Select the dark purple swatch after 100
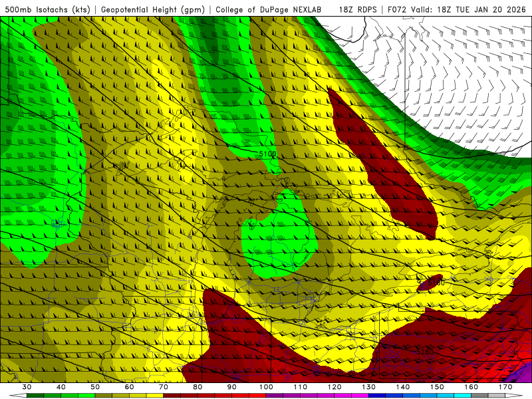Viewport: 532px width, 399px height. point(275,396)
